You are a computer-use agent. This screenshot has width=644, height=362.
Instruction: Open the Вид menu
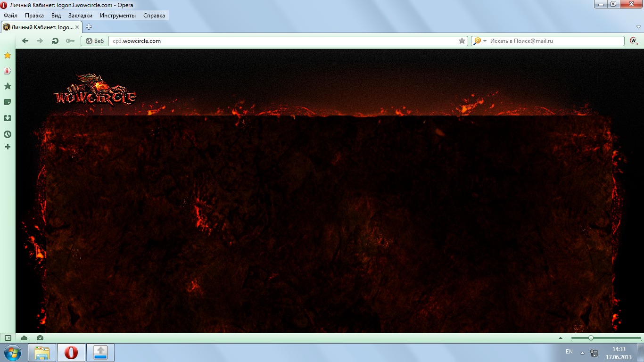56,16
